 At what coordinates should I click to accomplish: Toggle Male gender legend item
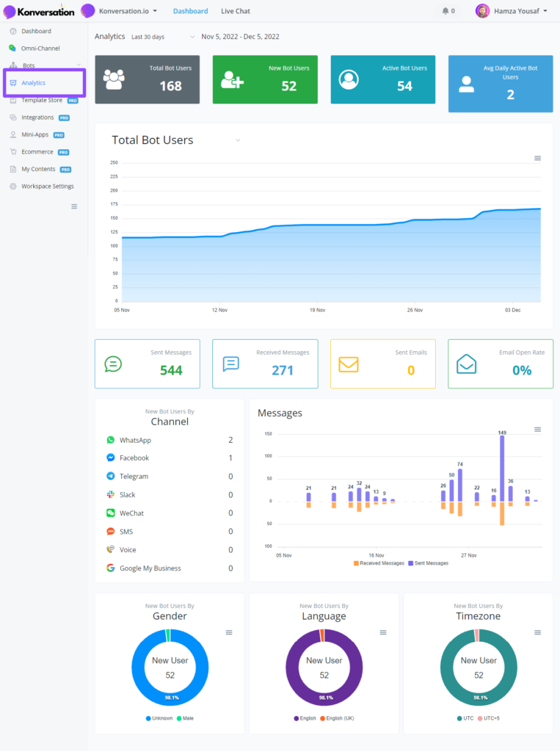(185, 718)
